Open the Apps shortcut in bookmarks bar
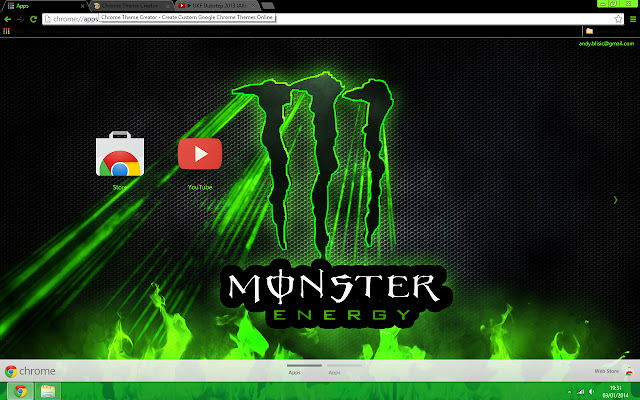This screenshot has width=640, height=400. [x=7, y=31]
